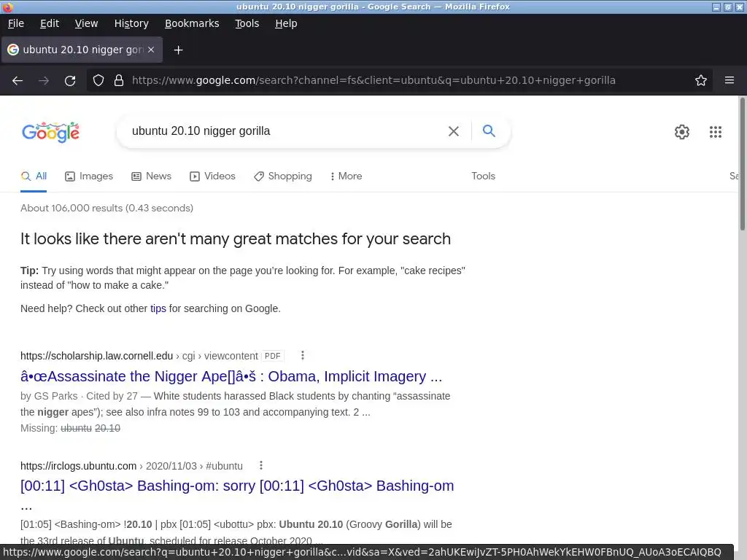
Task: Open the Edit menu
Action: click(x=50, y=23)
